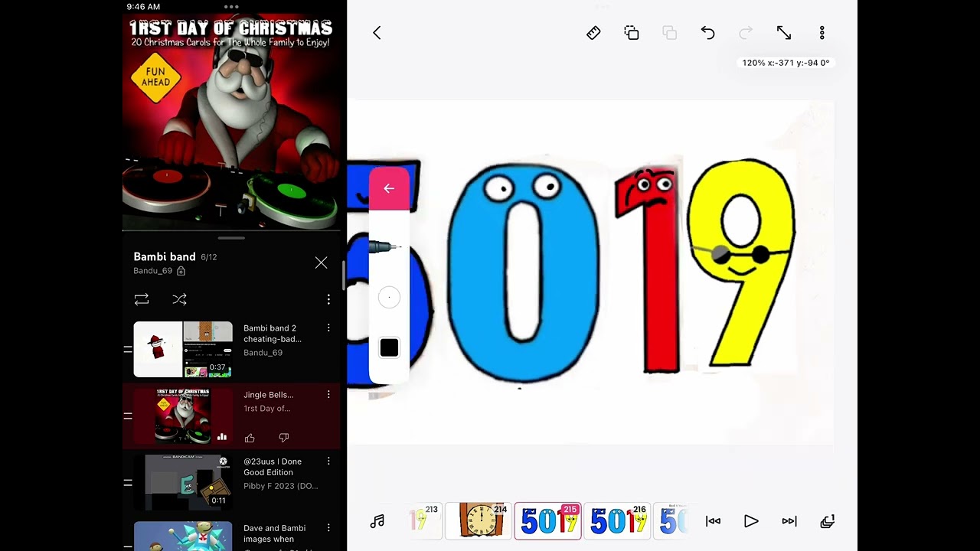Open options for Dave and Bambi video
Viewport: 980px width, 551px height.
[328, 528]
